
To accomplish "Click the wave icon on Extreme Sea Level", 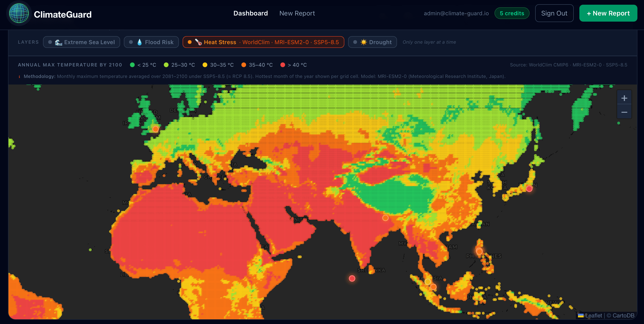I will click(x=59, y=42).
